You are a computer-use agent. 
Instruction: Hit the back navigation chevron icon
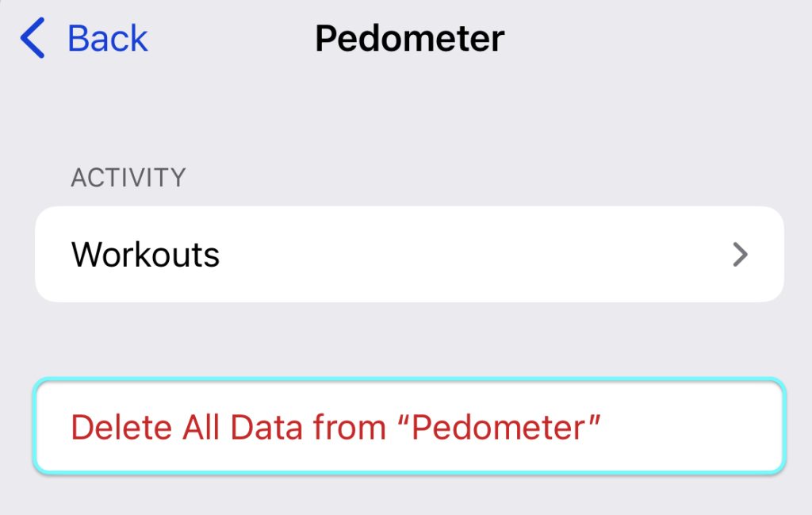(33, 39)
